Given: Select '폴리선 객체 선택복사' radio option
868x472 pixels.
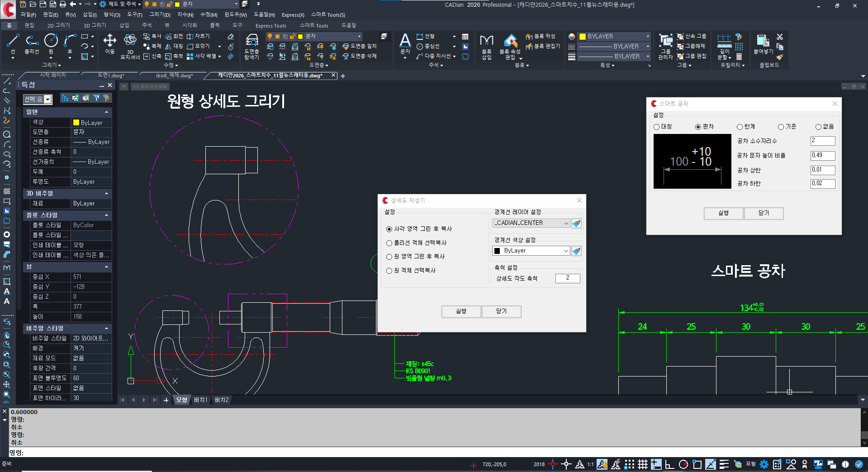Looking at the screenshot, I should (x=389, y=243).
